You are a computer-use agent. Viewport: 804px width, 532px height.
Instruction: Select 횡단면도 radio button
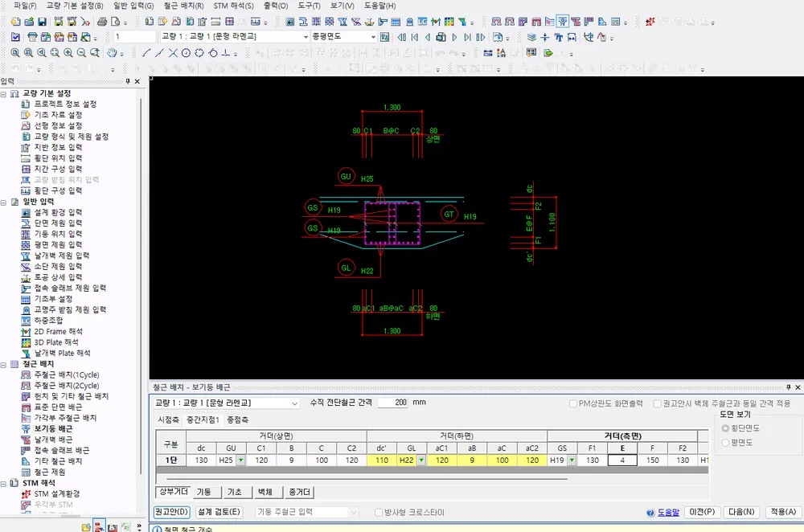[x=725, y=428]
